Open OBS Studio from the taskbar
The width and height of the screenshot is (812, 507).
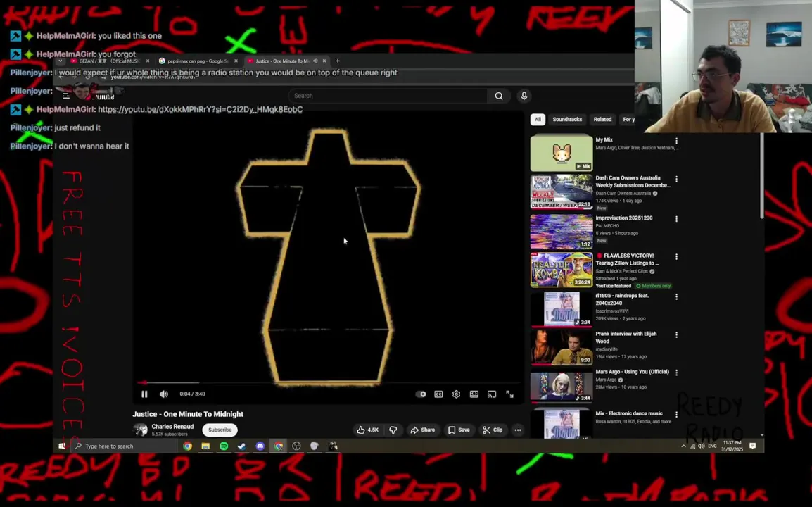296,446
